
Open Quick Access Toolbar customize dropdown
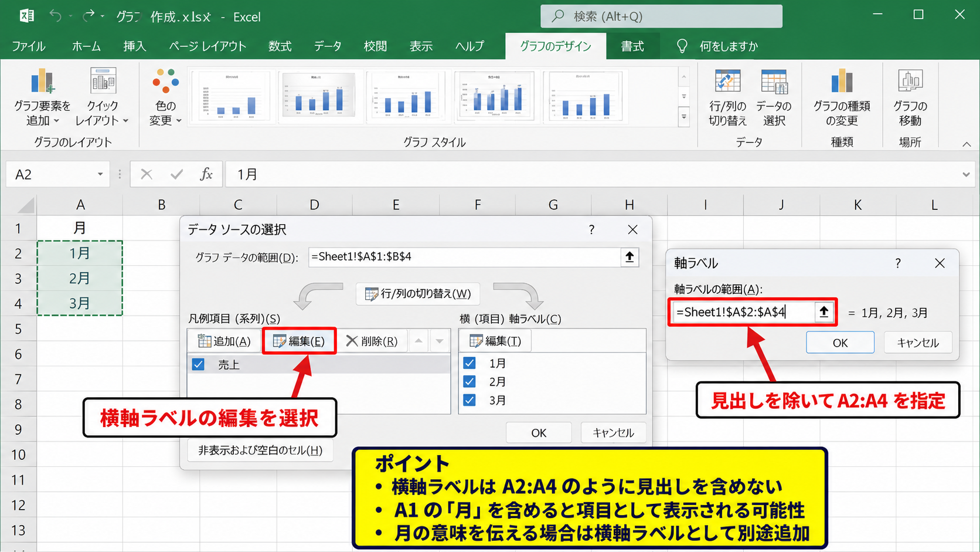102,16
